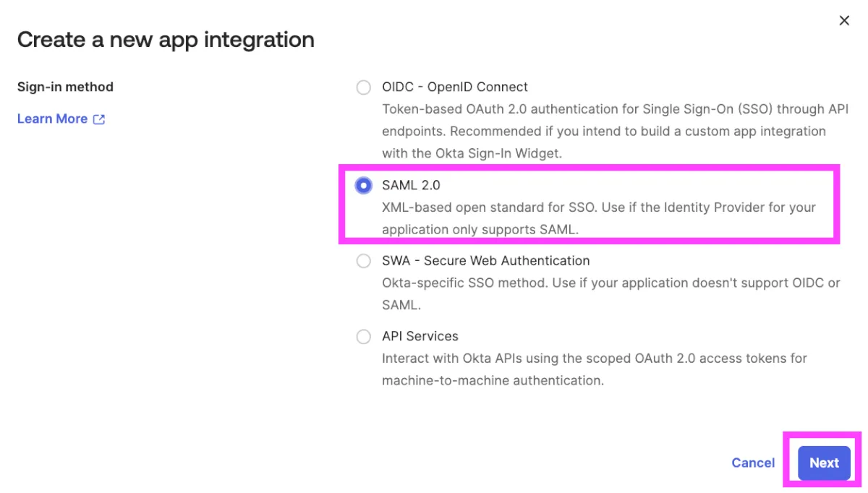The image size is (868, 493).
Task: Click the Token-based OAuth 2.0 description line
Action: (x=615, y=110)
